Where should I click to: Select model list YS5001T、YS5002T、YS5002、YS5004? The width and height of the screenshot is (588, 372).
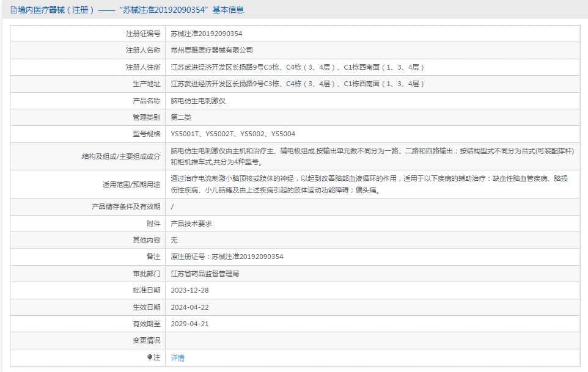[x=233, y=134]
